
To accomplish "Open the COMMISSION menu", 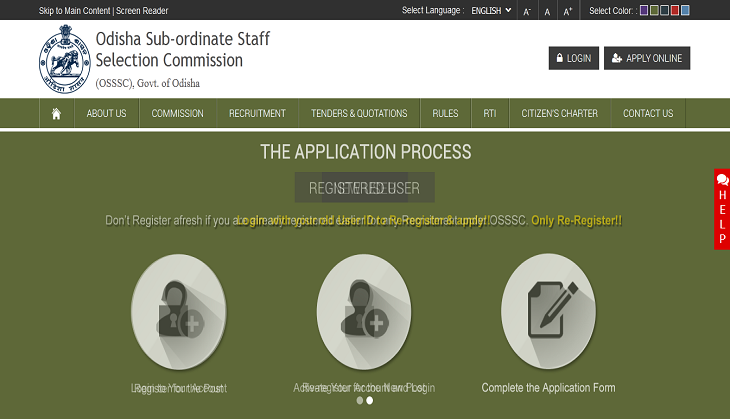I will pos(177,114).
